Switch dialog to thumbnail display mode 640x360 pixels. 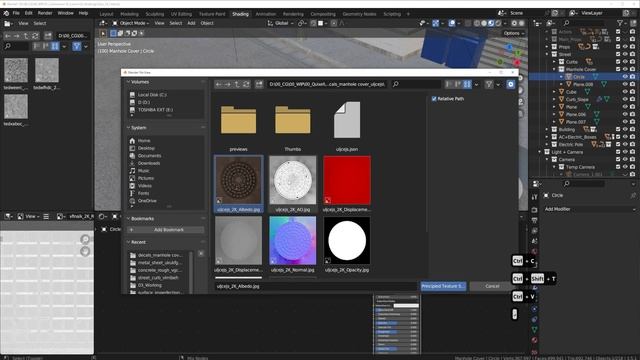point(467,84)
